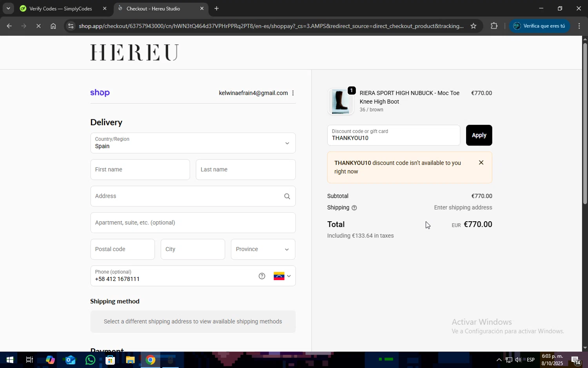Open a new browser tab
588x368 pixels.
pos(216,8)
